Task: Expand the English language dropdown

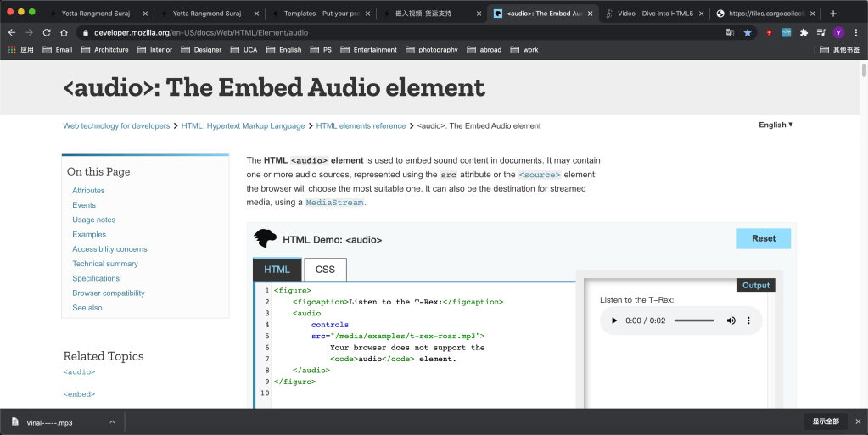Action: point(776,125)
